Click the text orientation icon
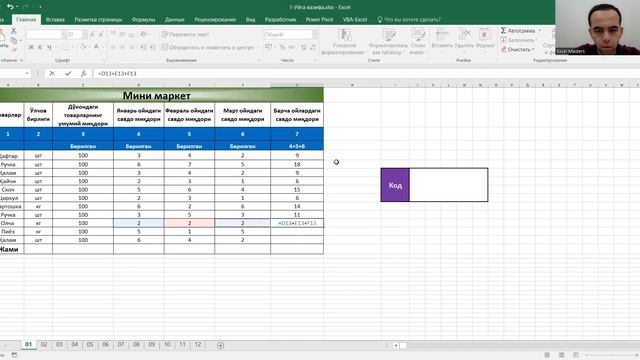This screenshot has height=360, width=640. [x=143, y=35]
